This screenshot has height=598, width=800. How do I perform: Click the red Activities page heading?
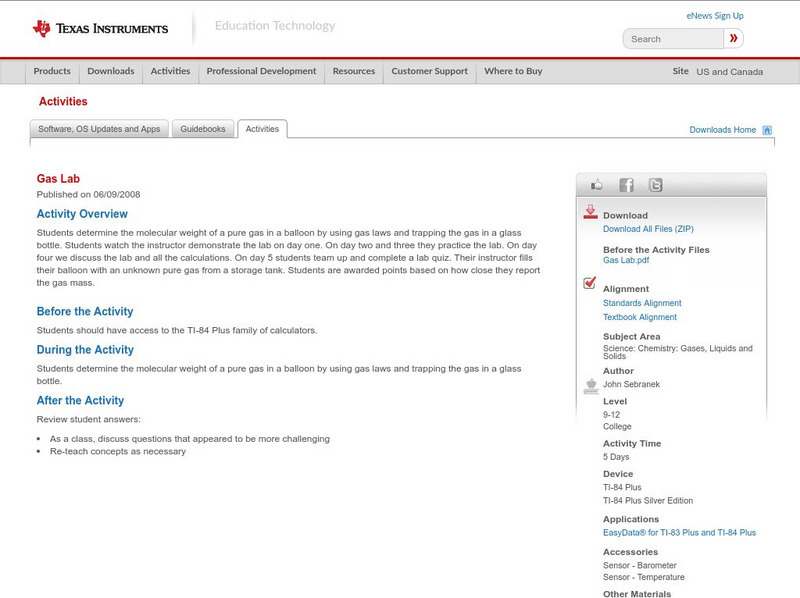[63, 102]
